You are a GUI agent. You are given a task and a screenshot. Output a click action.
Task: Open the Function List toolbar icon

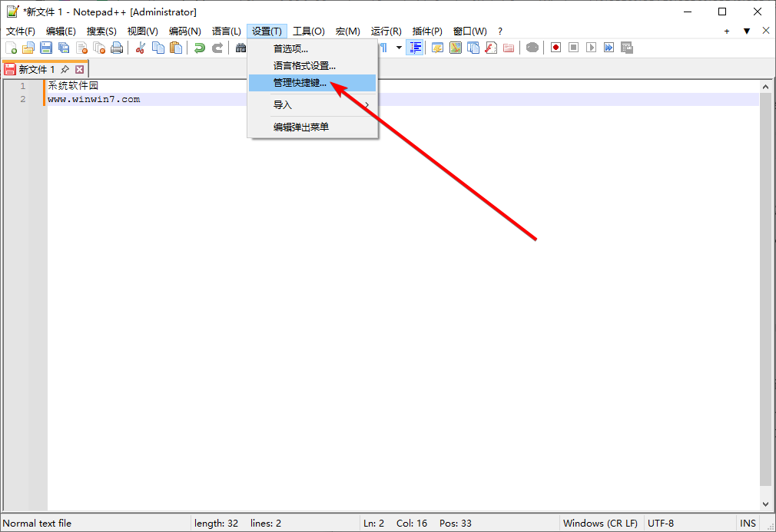(x=491, y=48)
